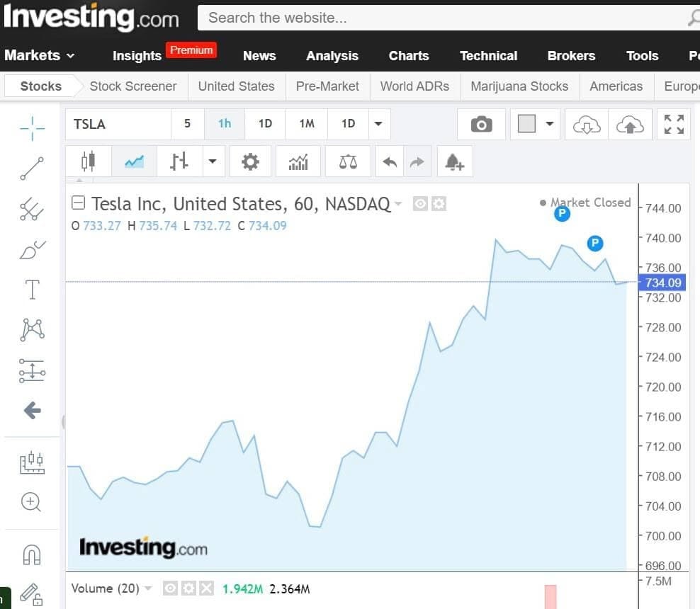Click the upper P marker on chart
Viewport: 700px width, 609px height.
(562, 214)
